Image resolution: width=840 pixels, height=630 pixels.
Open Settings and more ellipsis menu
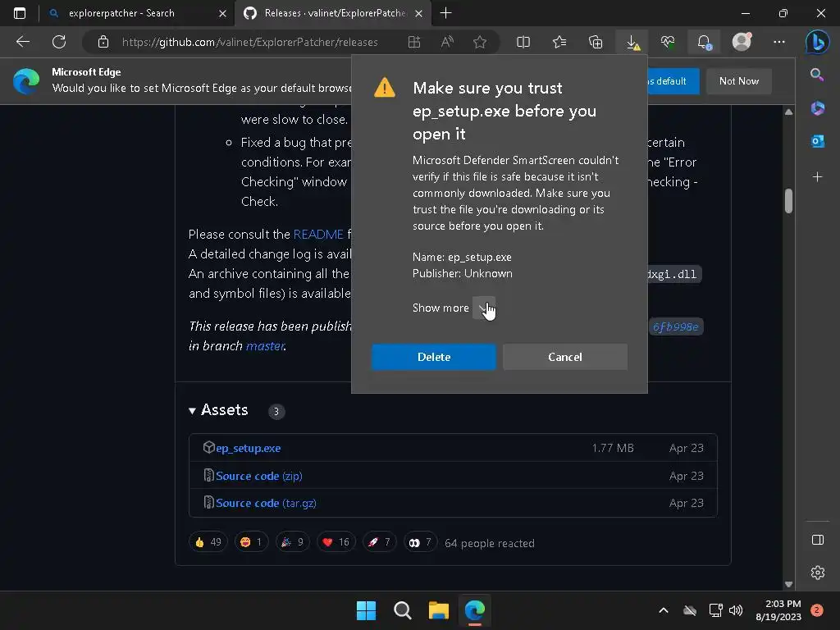click(x=779, y=42)
